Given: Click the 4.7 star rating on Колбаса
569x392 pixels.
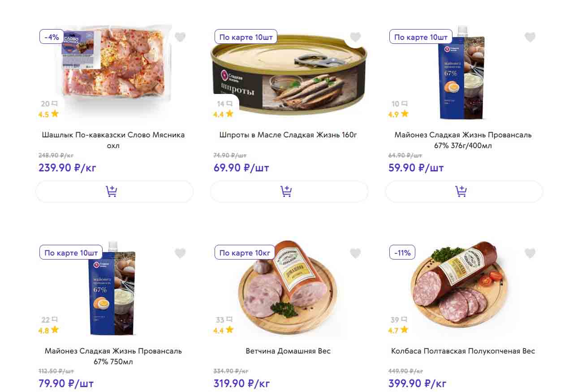Looking at the screenshot, I should pyautogui.click(x=398, y=331).
